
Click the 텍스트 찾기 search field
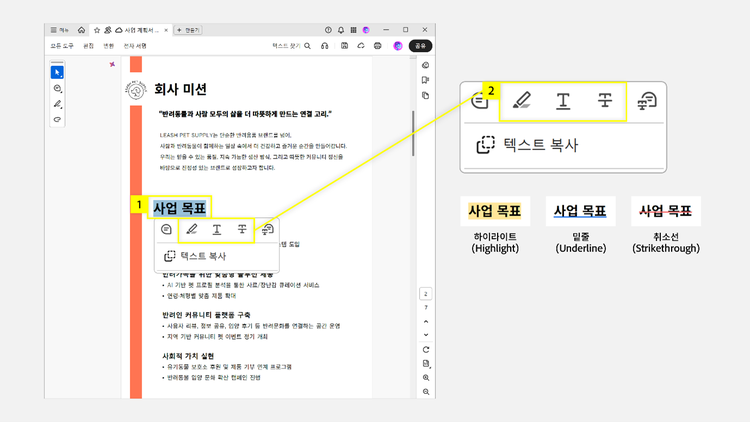pos(291,46)
